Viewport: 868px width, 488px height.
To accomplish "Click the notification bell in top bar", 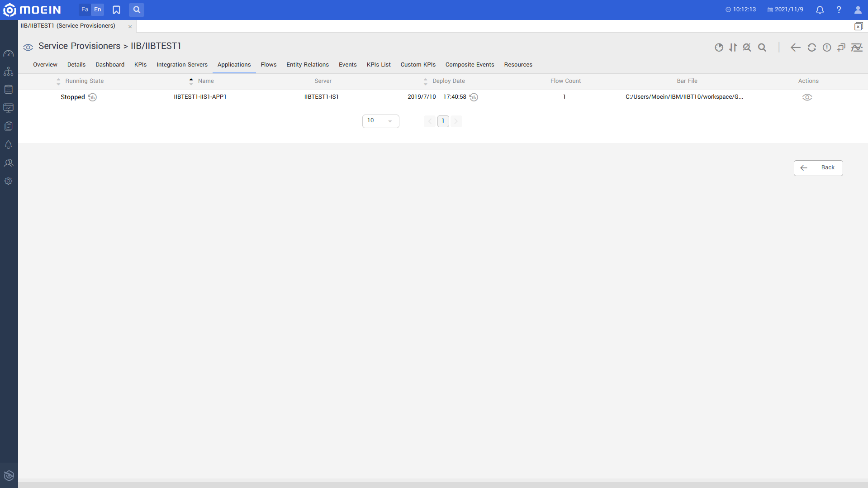I will 820,10.
